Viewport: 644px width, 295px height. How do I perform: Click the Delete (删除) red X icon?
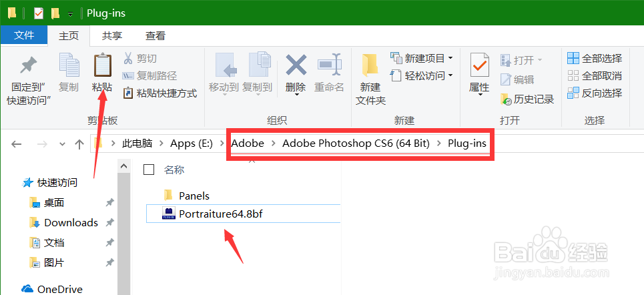click(296, 66)
